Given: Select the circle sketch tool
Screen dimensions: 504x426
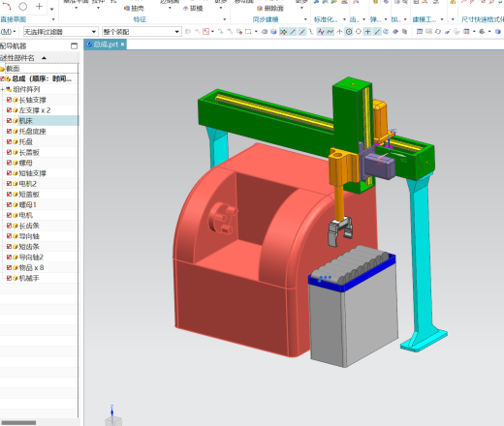Looking at the screenshot, I should (23, 6).
